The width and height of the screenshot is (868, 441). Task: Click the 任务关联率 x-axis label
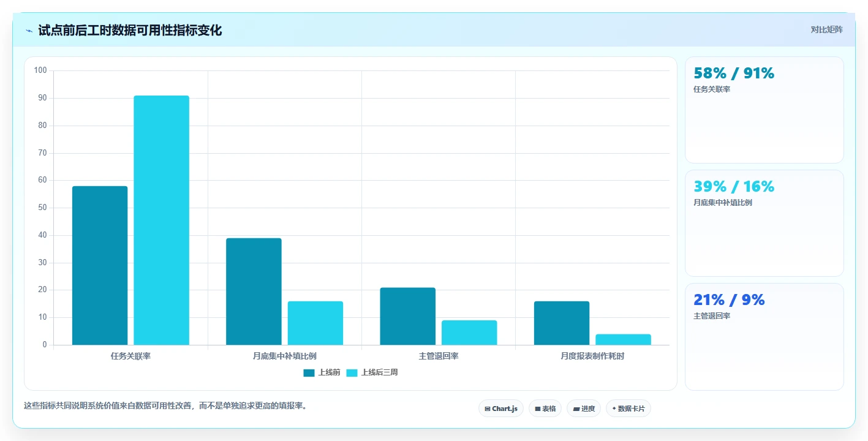130,356
